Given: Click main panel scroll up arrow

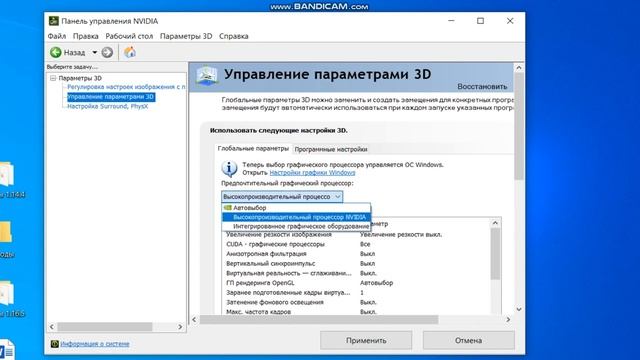Looking at the screenshot, I should (519, 68).
